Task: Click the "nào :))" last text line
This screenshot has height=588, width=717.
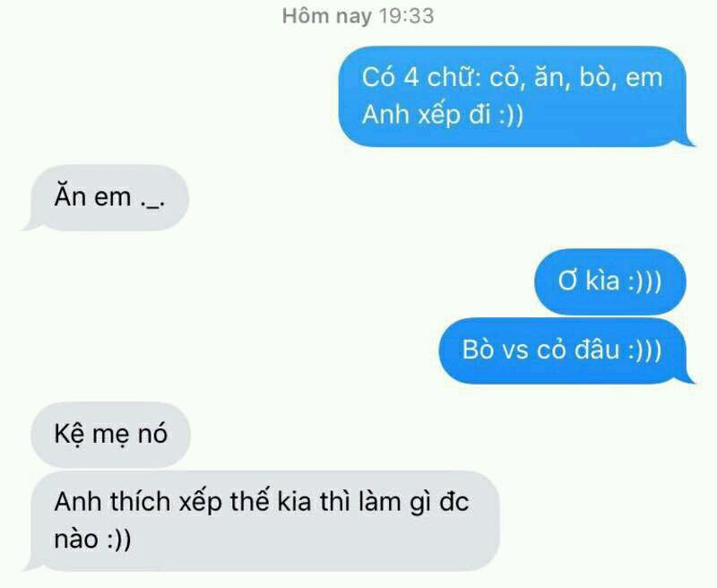Action: pos(93,539)
